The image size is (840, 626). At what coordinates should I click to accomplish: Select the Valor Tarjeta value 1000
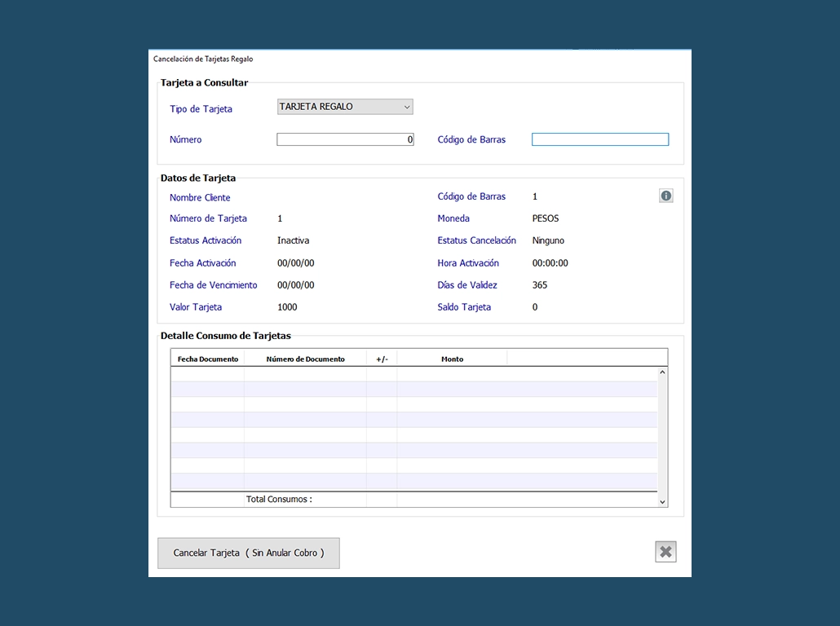287,307
